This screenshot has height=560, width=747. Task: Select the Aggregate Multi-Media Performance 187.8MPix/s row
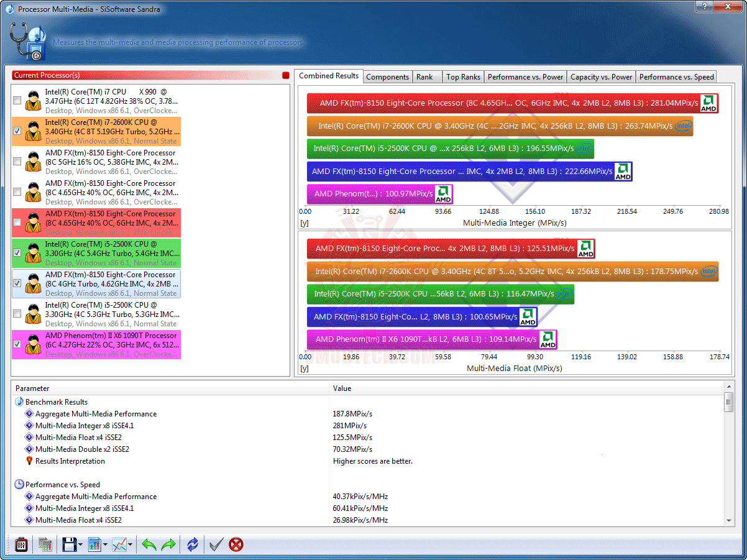368,414
